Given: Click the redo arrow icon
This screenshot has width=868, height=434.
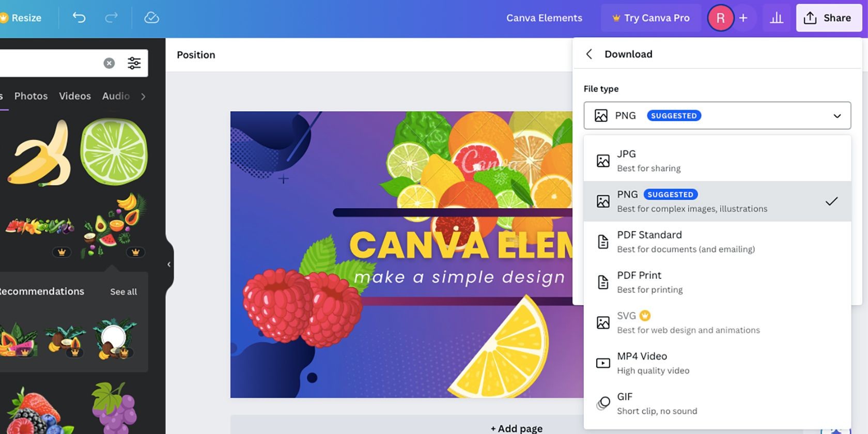Looking at the screenshot, I should (x=111, y=18).
